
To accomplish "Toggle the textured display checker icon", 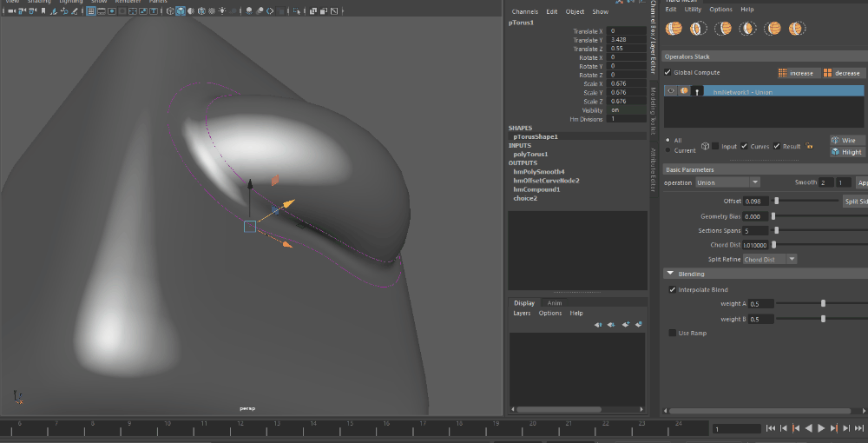I will [212, 10].
